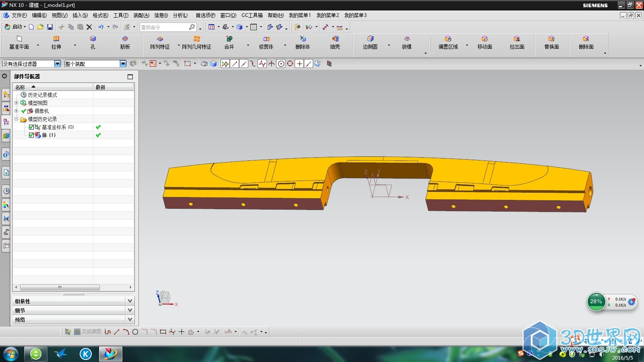Collapse the 模型历史记录 tree node
Image resolution: width=644 pixels, height=362 pixels.
pyautogui.click(x=17, y=119)
